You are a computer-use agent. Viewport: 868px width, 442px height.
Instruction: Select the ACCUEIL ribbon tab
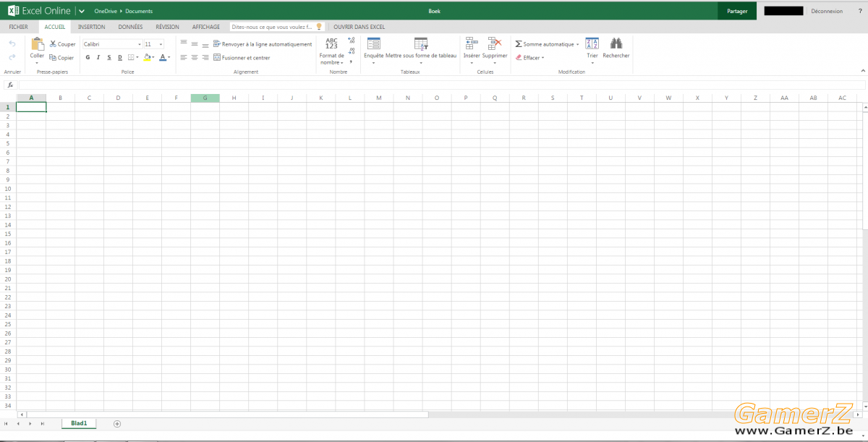(x=55, y=27)
